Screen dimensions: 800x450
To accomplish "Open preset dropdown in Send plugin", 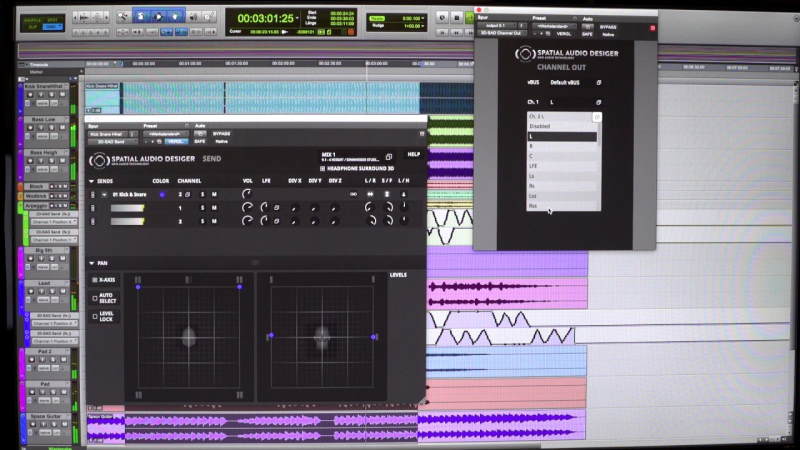I will pos(166,134).
